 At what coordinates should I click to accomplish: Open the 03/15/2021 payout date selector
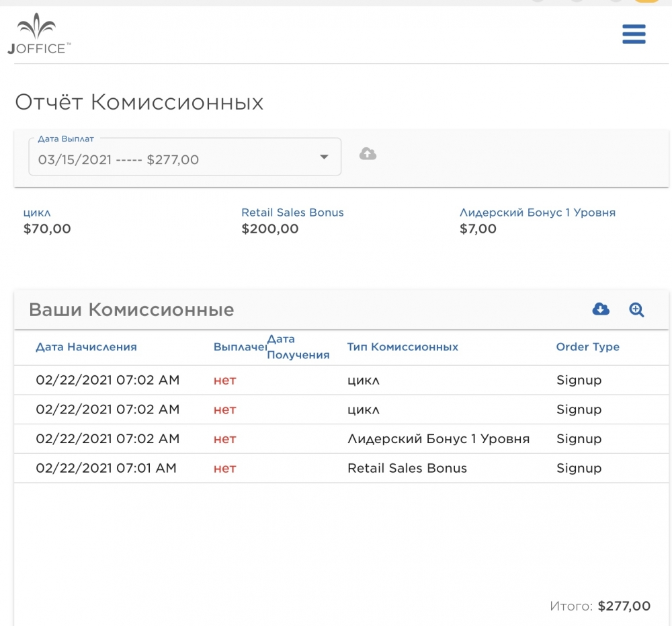point(185,157)
